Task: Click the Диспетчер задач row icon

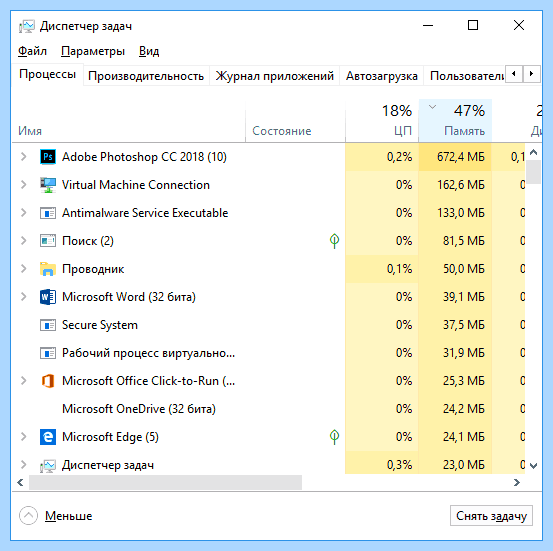Action: pyautogui.click(x=47, y=466)
